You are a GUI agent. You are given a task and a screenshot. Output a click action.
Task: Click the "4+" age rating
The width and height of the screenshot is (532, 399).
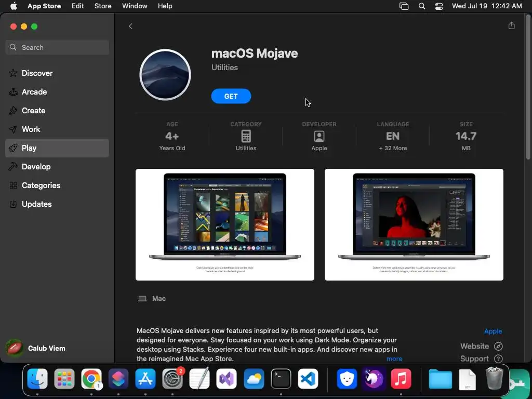172,136
